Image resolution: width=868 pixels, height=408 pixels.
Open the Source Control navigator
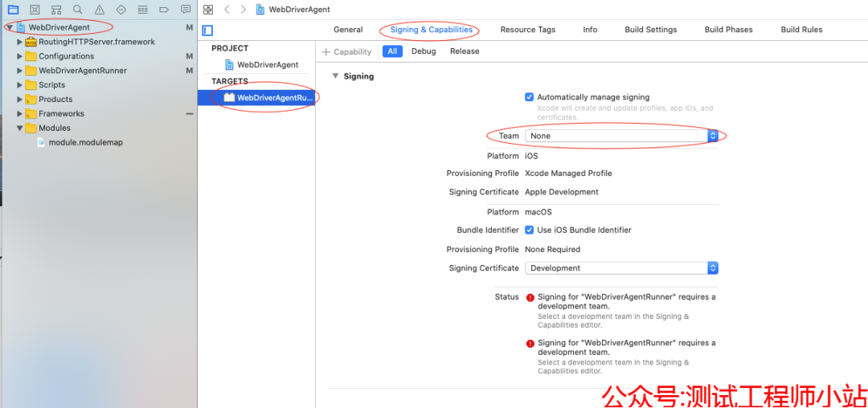pos(35,10)
